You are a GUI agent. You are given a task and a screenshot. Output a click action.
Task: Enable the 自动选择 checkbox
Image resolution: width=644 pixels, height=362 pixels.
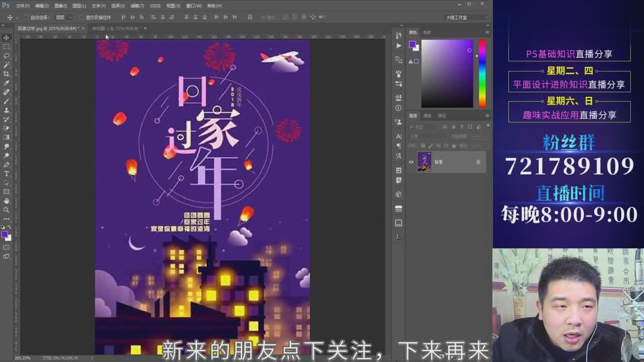pyautogui.click(x=26, y=17)
